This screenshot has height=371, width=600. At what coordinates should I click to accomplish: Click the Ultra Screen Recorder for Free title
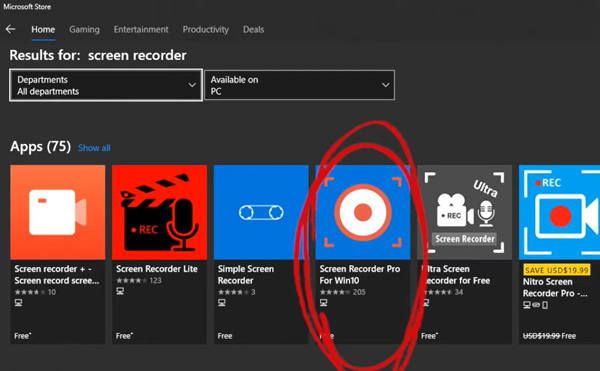pyautogui.click(x=455, y=275)
